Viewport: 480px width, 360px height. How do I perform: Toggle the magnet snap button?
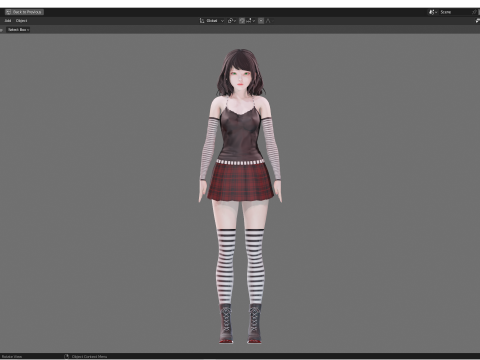point(242,21)
